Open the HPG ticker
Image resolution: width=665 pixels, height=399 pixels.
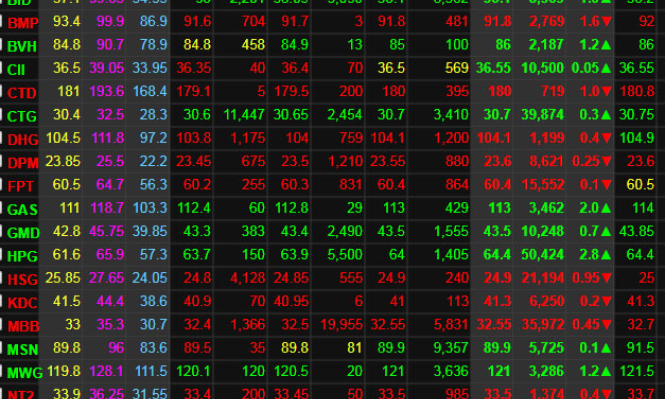click(22, 256)
